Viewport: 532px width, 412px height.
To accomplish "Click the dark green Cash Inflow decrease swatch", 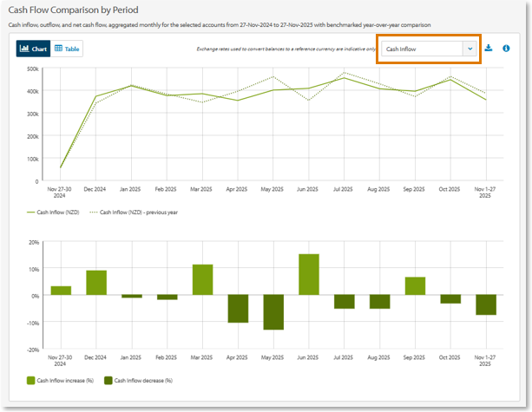I will (108, 381).
